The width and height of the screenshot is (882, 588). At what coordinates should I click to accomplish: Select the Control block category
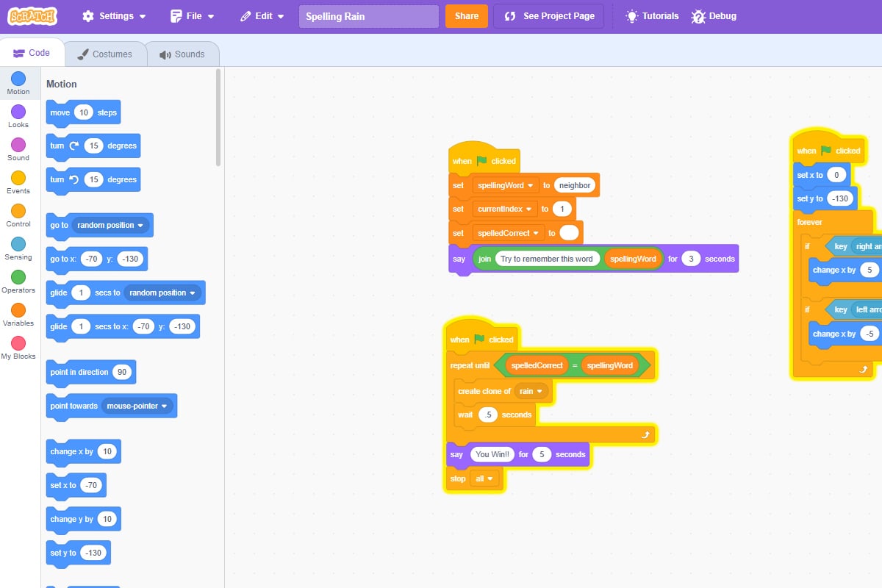point(18,216)
